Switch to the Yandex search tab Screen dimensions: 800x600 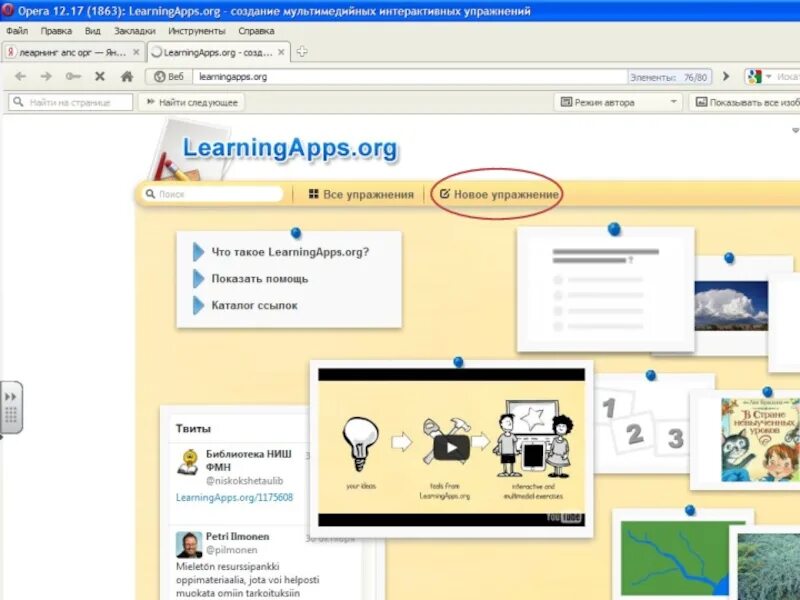coord(72,52)
